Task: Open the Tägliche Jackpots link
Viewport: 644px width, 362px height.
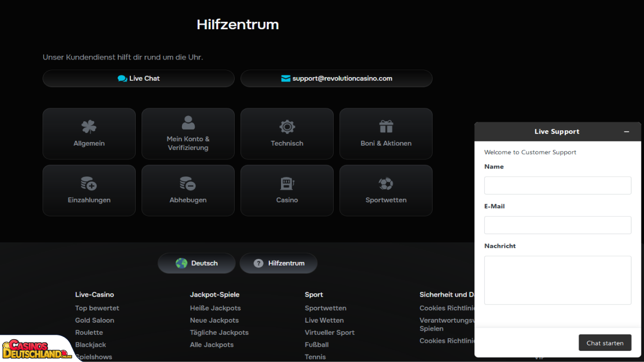Action: (219, 333)
